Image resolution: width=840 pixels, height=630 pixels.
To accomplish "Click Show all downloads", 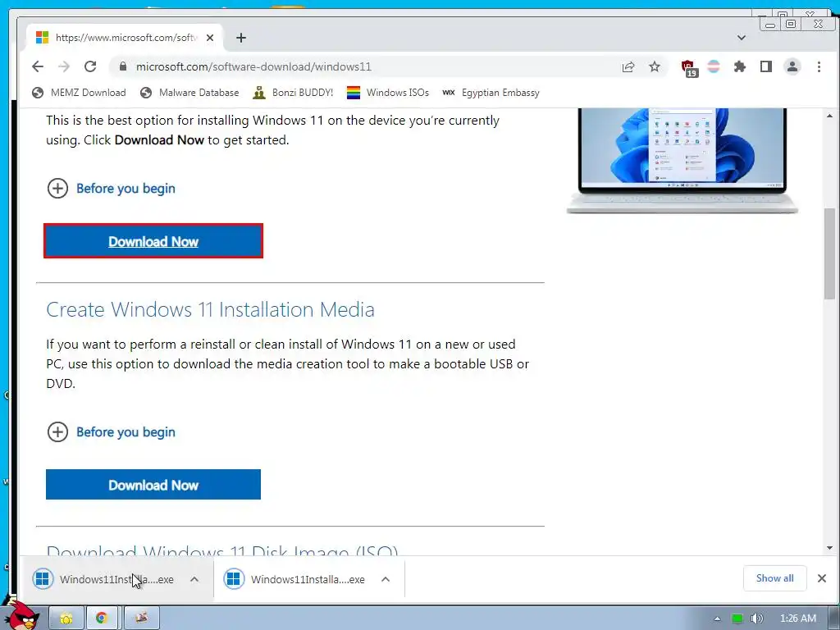I will 774,578.
